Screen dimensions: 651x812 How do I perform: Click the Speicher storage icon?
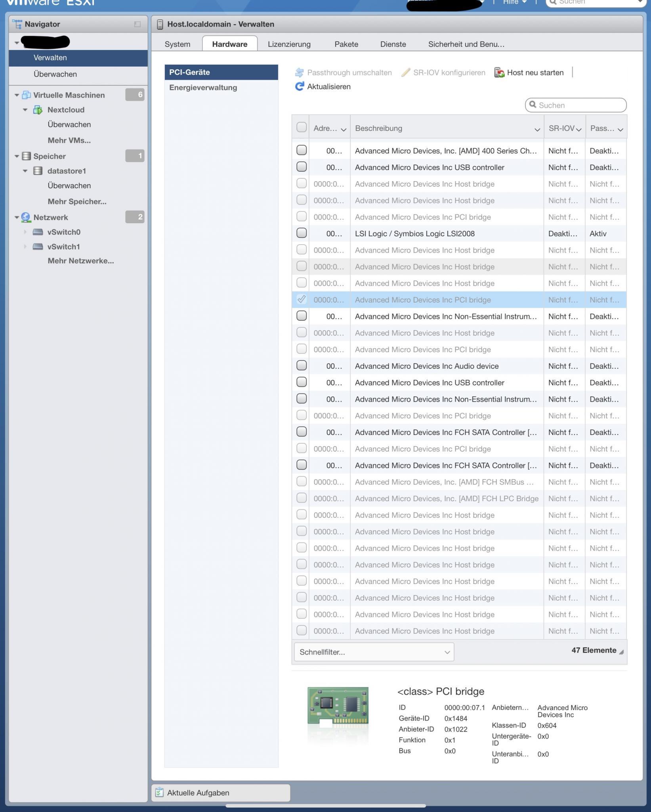(x=26, y=156)
